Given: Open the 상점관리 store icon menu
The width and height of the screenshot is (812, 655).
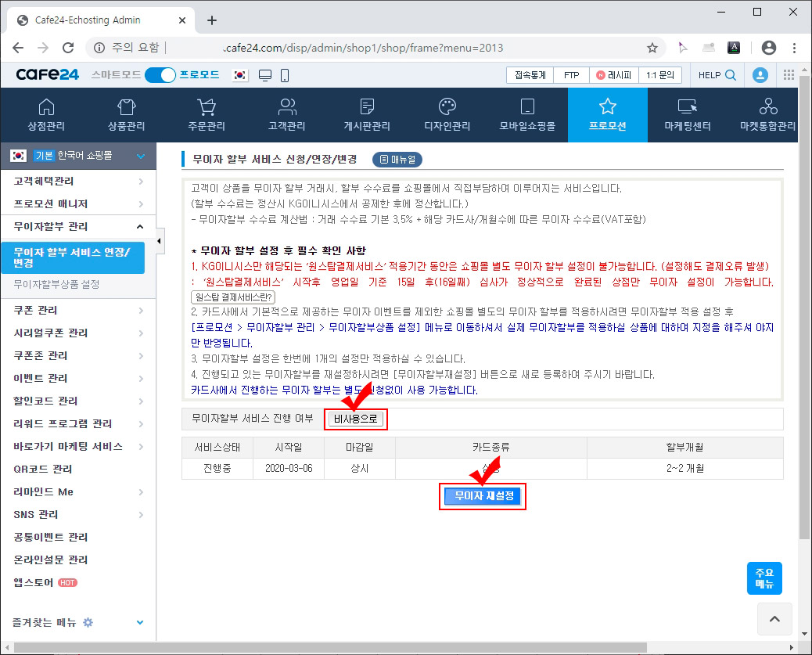Looking at the screenshot, I should [x=46, y=114].
